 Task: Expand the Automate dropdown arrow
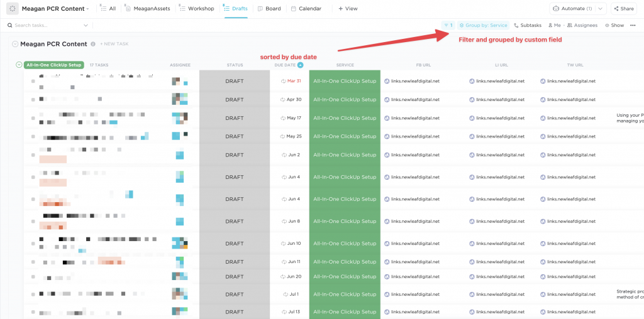click(601, 8)
